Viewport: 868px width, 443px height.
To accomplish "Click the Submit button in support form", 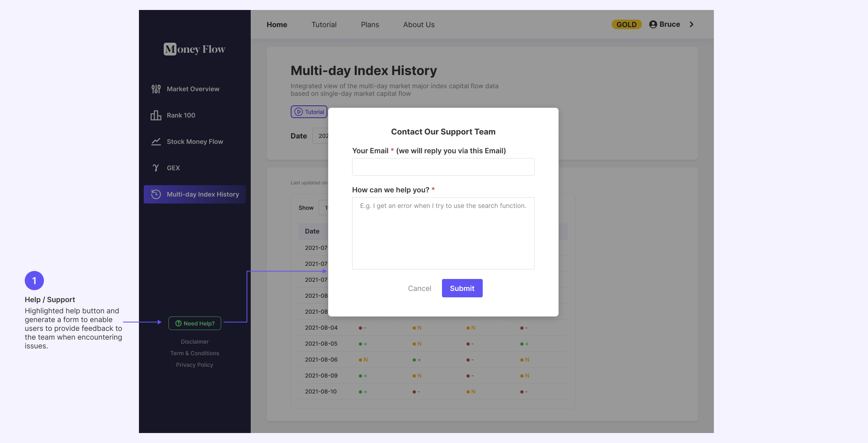I will [x=462, y=288].
